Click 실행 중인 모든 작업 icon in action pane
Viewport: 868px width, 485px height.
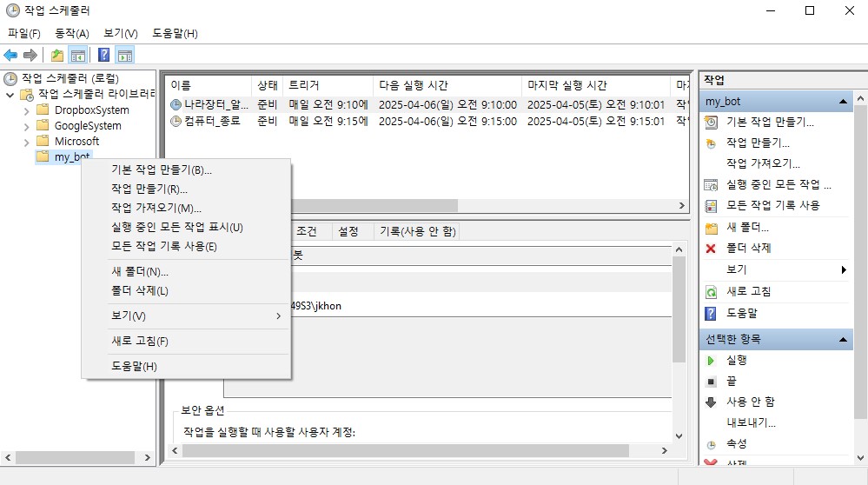coord(711,185)
